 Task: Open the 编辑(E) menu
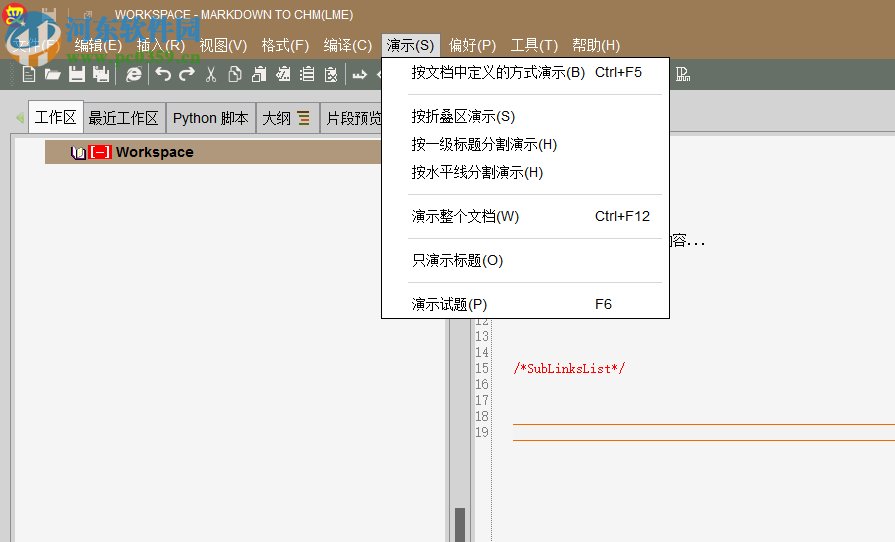98,45
